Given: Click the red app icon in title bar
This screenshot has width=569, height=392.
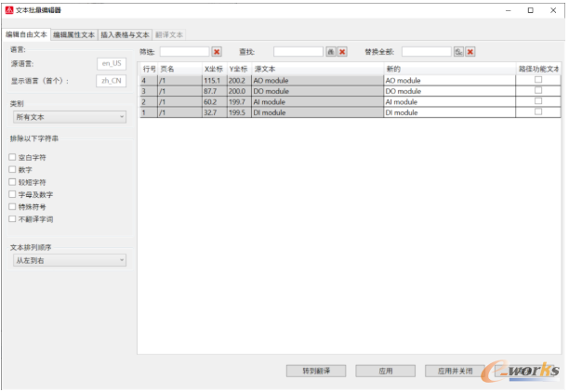Looking at the screenshot, I should pos(9,10).
